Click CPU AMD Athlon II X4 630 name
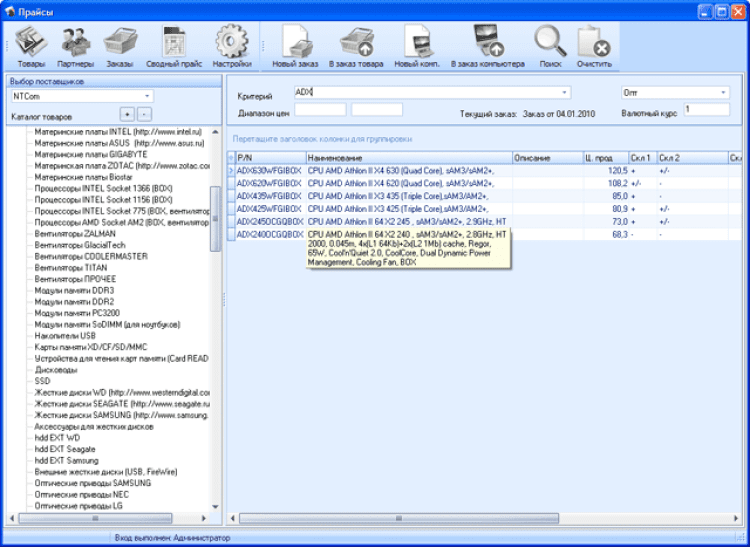This screenshot has height=547, width=750. pyautogui.click(x=401, y=170)
